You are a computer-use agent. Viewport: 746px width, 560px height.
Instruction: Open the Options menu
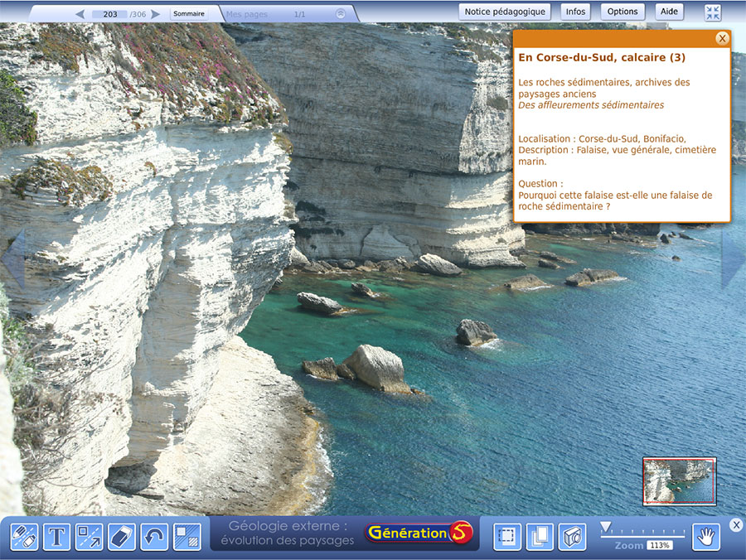[x=622, y=12]
